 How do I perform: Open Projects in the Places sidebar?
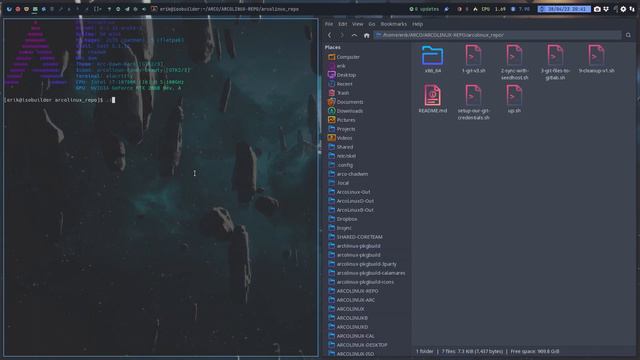(342, 129)
